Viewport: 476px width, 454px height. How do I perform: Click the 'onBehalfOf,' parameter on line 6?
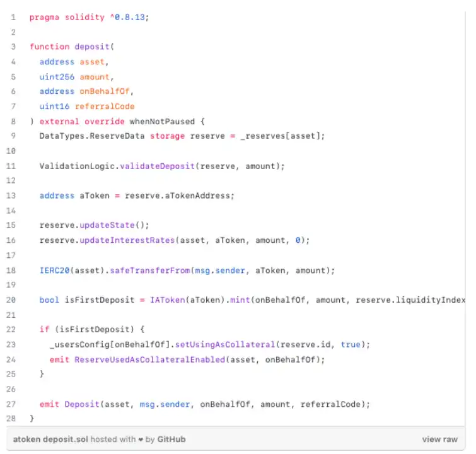[x=107, y=91]
